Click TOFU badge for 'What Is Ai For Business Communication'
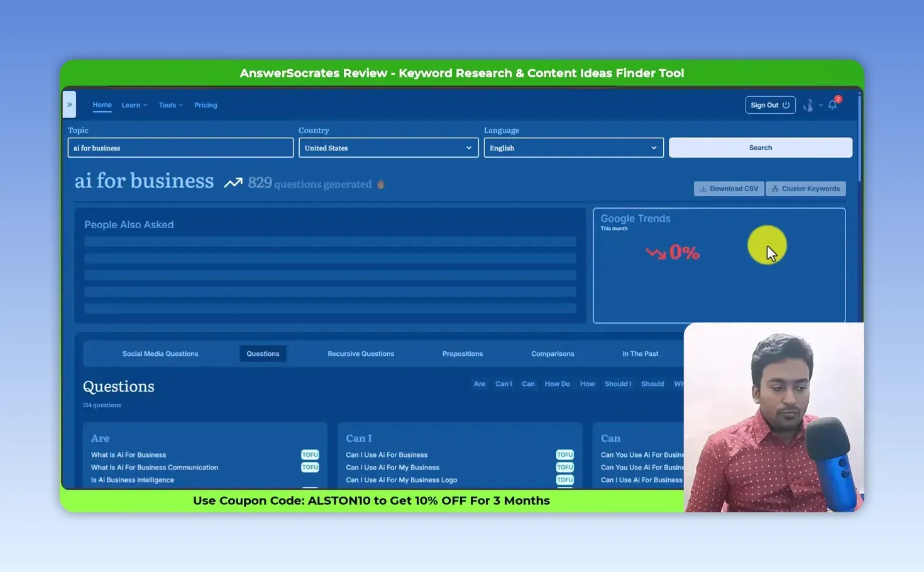The height and width of the screenshot is (572, 924). [310, 468]
